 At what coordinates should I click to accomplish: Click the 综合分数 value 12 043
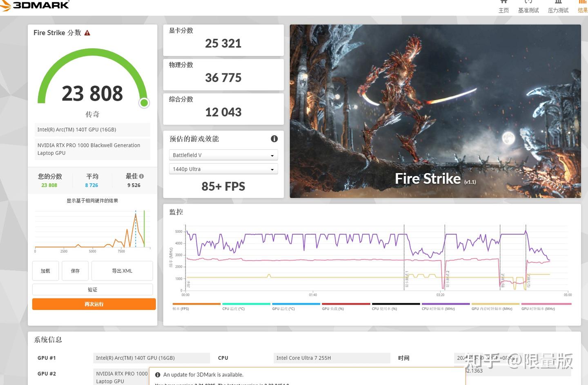tap(223, 112)
